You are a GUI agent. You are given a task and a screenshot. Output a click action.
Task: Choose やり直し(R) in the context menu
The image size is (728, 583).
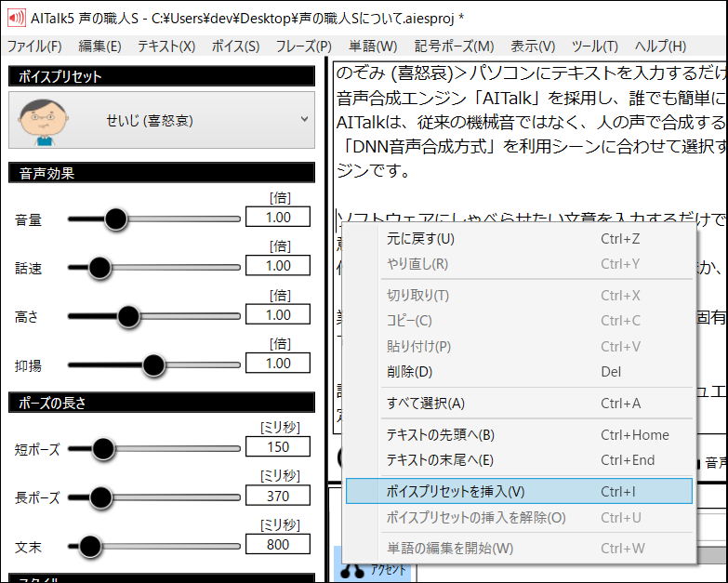pyautogui.click(x=519, y=264)
